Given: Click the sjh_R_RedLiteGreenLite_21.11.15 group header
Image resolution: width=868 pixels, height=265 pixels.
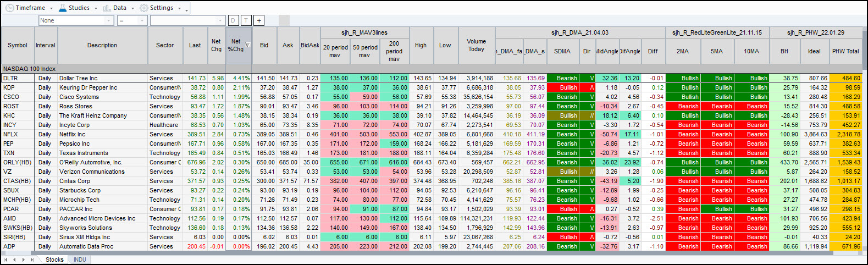Looking at the screenshot, I should point(717,32).
